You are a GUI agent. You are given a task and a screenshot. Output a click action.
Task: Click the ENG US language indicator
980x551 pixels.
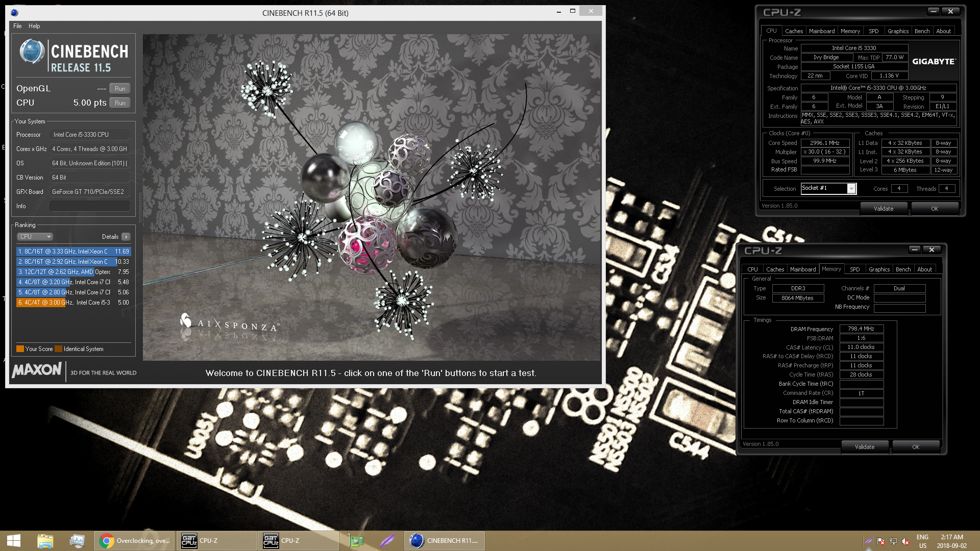[922, 541]
